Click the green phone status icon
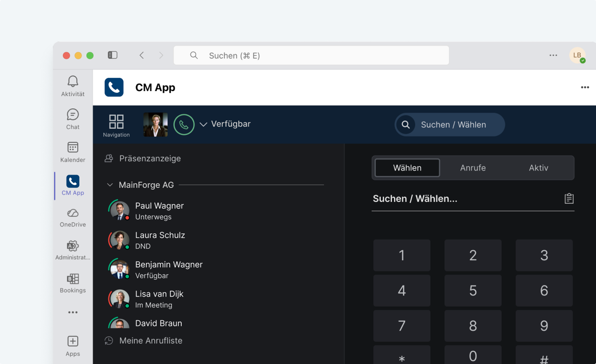 [184, 125]
